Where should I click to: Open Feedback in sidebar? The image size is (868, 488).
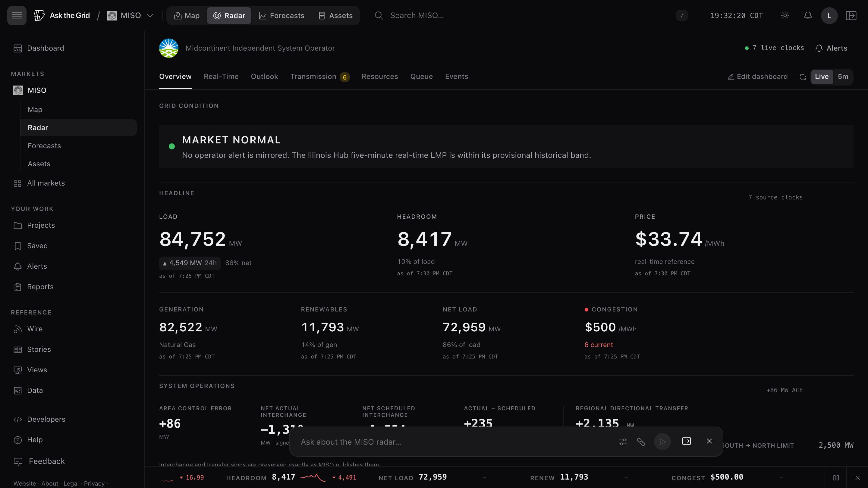point(72,461)
